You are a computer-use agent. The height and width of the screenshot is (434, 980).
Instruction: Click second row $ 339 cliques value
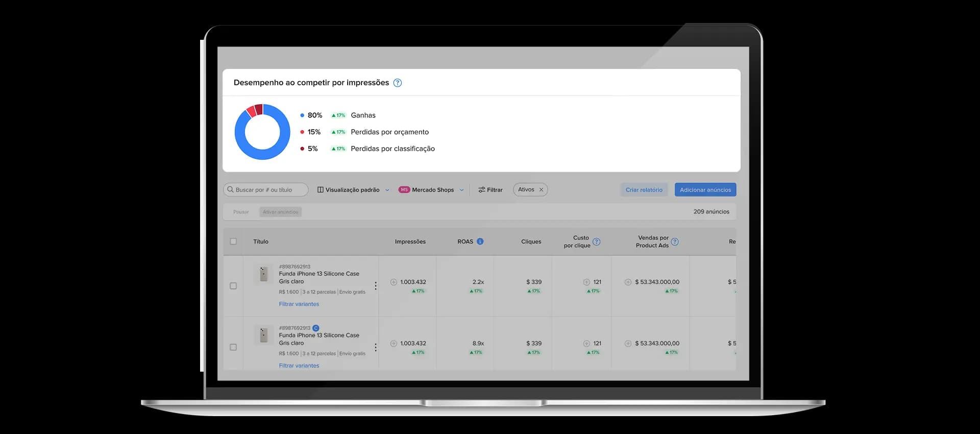tap(534, 344)
